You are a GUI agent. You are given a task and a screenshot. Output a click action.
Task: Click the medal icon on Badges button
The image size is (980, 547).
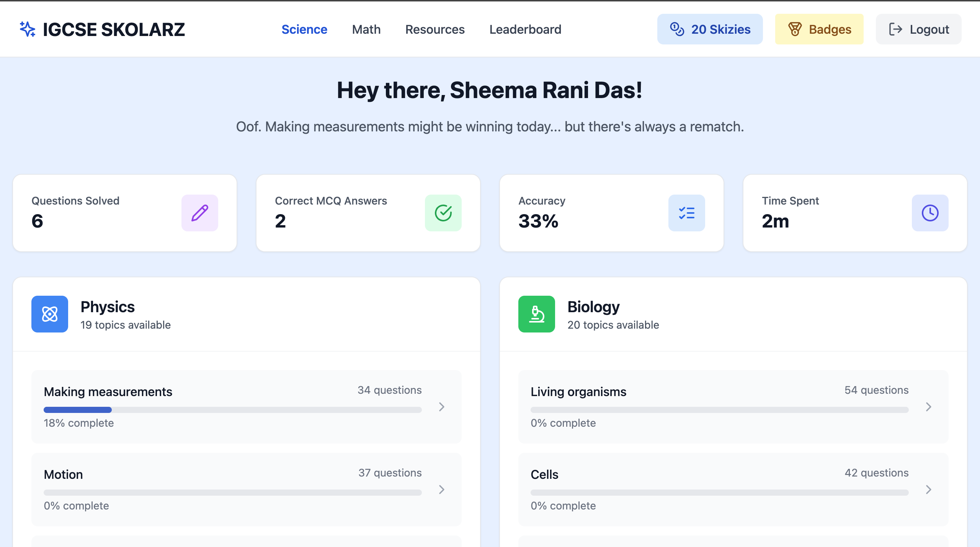(x=795, y=29)
